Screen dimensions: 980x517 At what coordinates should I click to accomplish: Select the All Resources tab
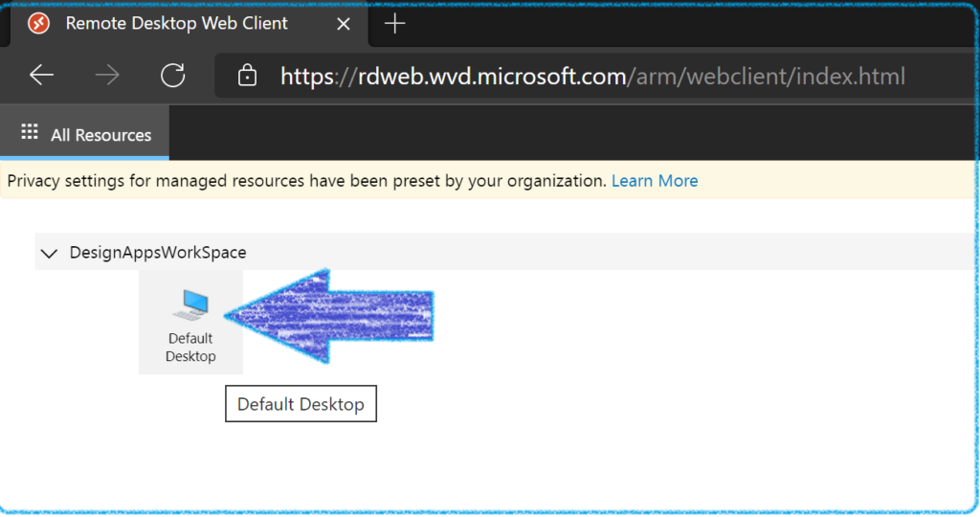(85, 132)
